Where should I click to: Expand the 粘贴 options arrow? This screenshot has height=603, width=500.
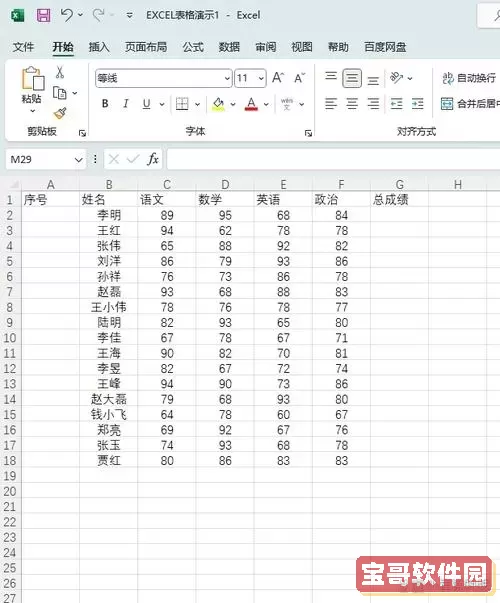point(32,111)
